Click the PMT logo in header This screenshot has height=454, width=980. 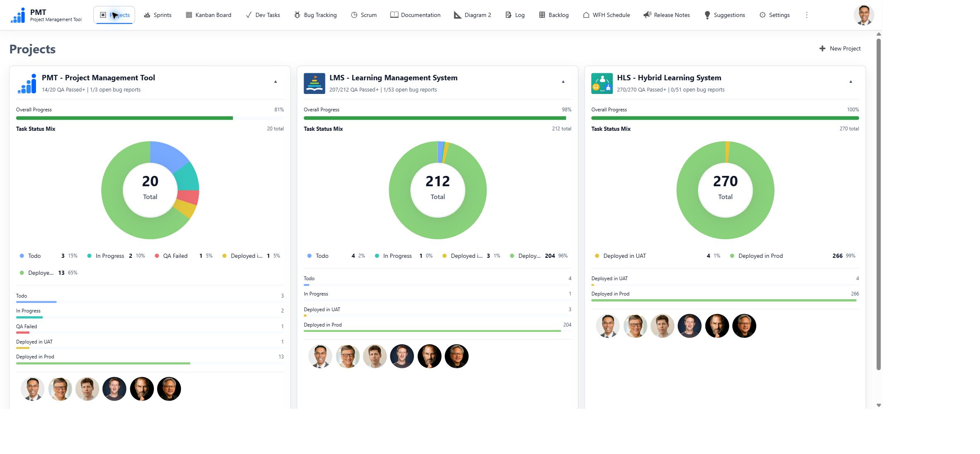[x=18, y=15]
